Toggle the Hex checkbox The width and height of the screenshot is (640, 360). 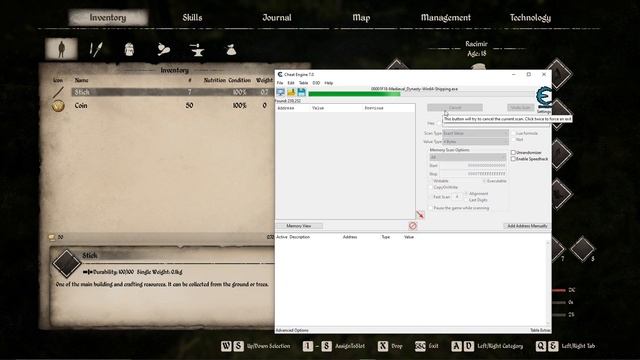pos(439,123)
